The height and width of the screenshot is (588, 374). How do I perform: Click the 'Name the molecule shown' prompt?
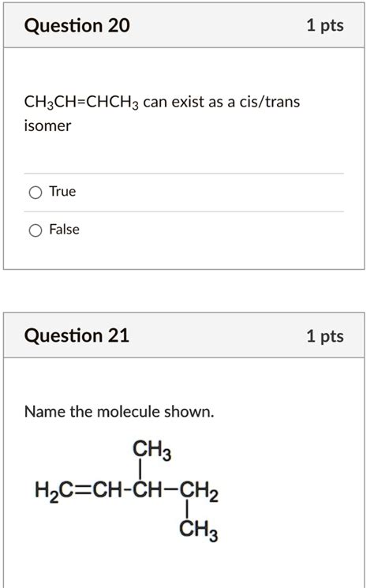tap(119, 411)
